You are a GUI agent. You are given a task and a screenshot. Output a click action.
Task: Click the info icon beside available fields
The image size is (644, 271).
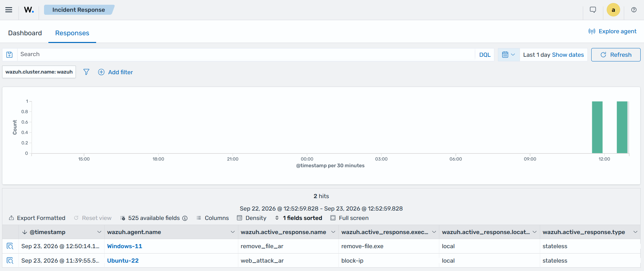point(185,218)
